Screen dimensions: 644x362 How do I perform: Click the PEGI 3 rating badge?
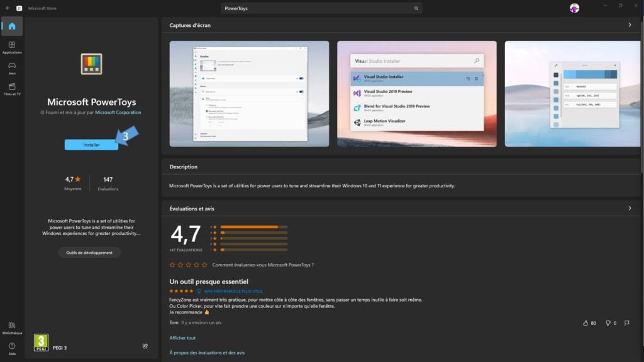tap(41, 343)
